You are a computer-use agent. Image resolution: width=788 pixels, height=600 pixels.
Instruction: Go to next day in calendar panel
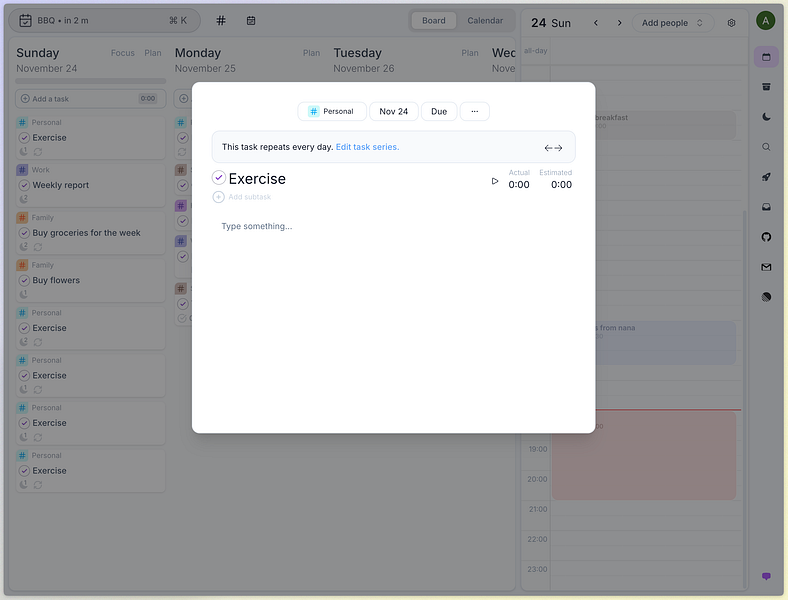coord(619,23)
